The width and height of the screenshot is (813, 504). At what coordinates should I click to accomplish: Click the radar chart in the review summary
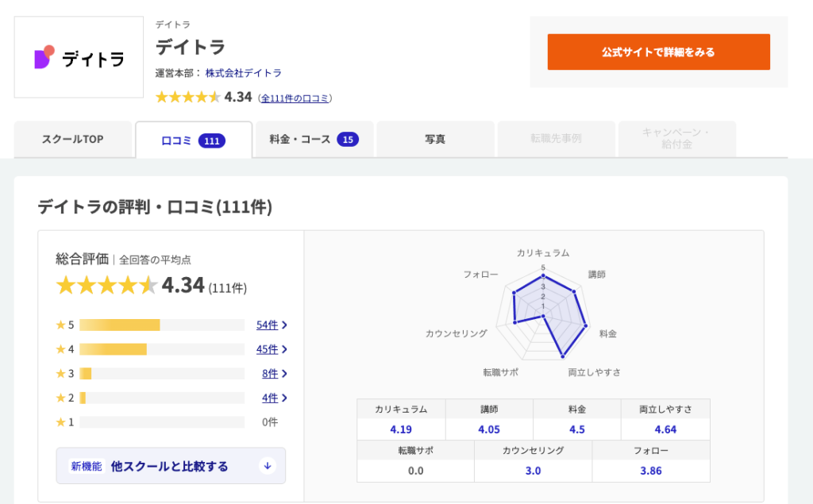[x=542, y=314]
